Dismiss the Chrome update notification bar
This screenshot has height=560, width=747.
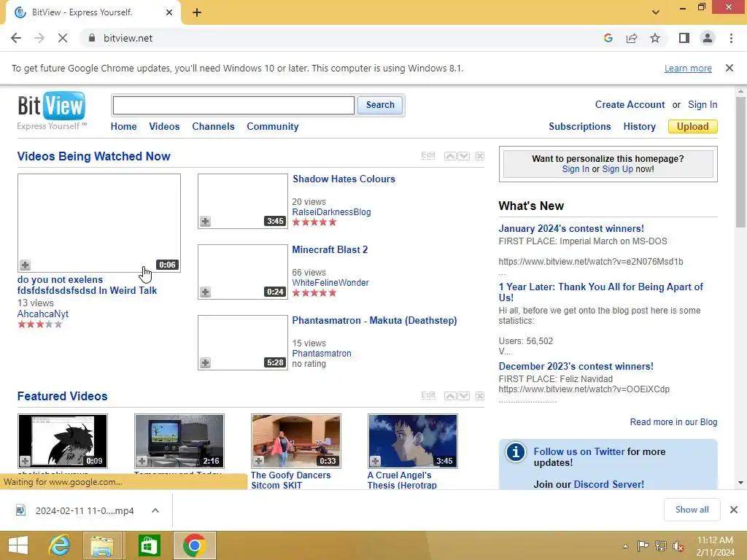pyautogui.click(x=729, y=68)
